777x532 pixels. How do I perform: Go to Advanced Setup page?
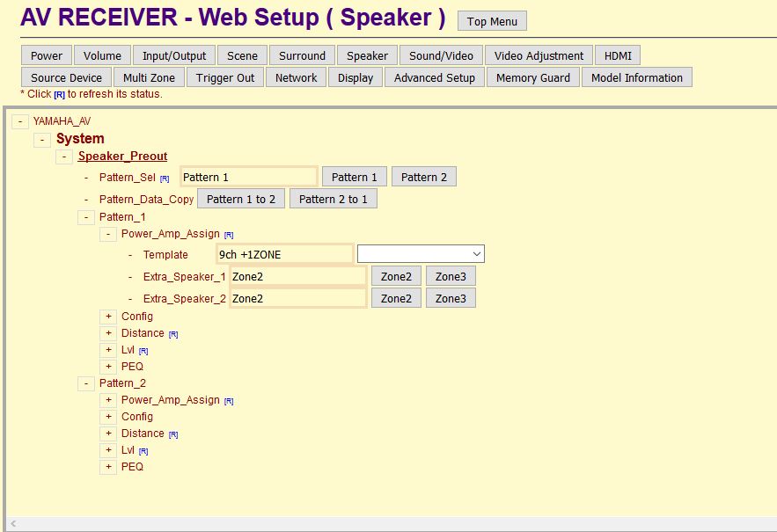click(x=435, y=77)
